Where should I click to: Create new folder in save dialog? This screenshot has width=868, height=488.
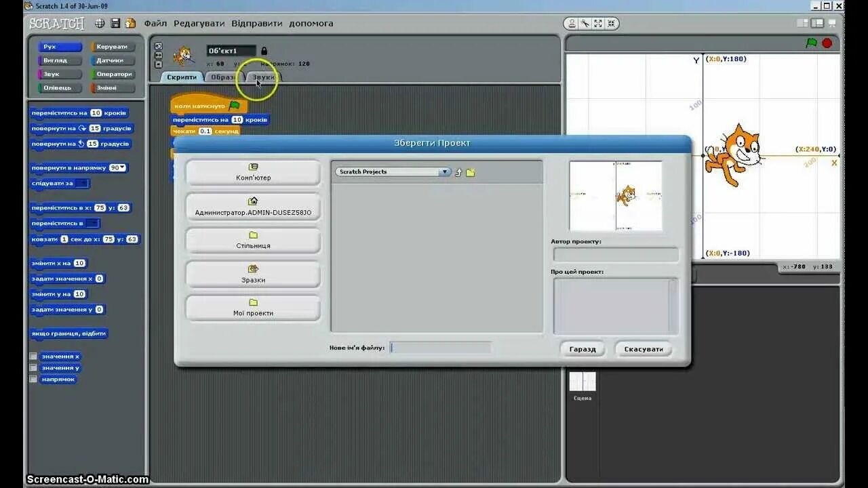click(471, 172)
